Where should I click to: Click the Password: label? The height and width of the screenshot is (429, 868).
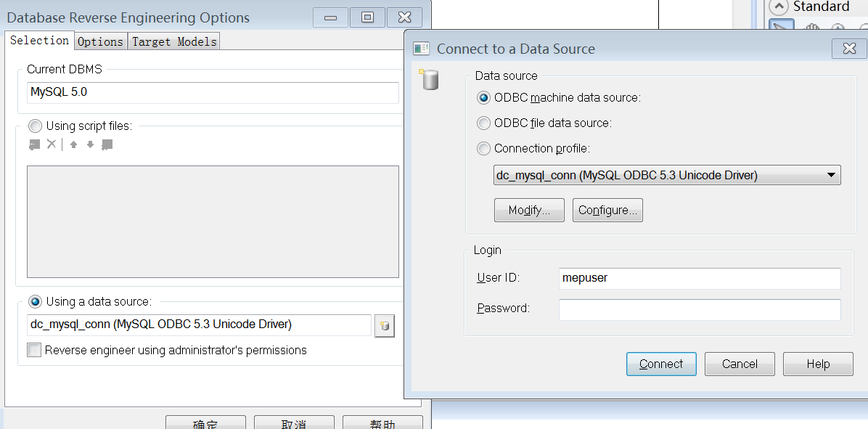(503, 309)
